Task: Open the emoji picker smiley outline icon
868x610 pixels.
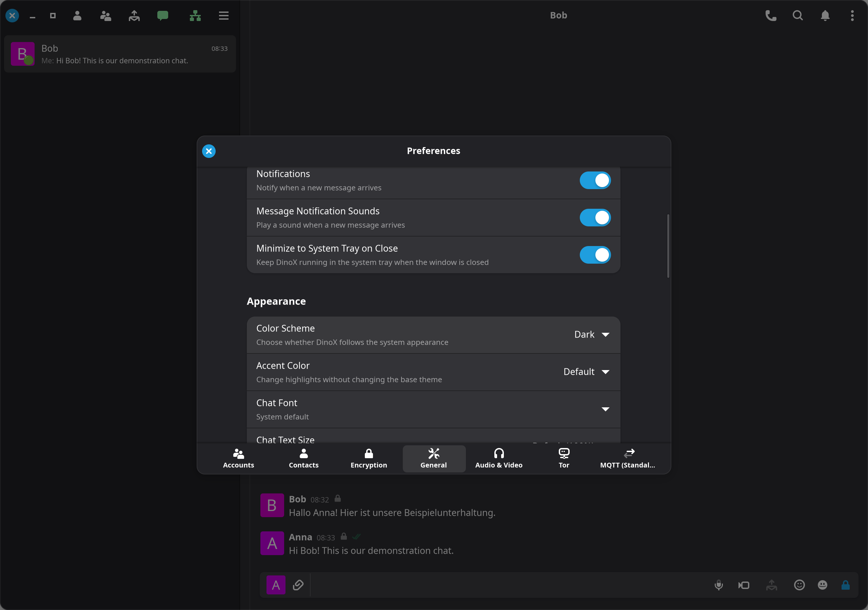Action: pyautogui.click(x=799, y=585)
